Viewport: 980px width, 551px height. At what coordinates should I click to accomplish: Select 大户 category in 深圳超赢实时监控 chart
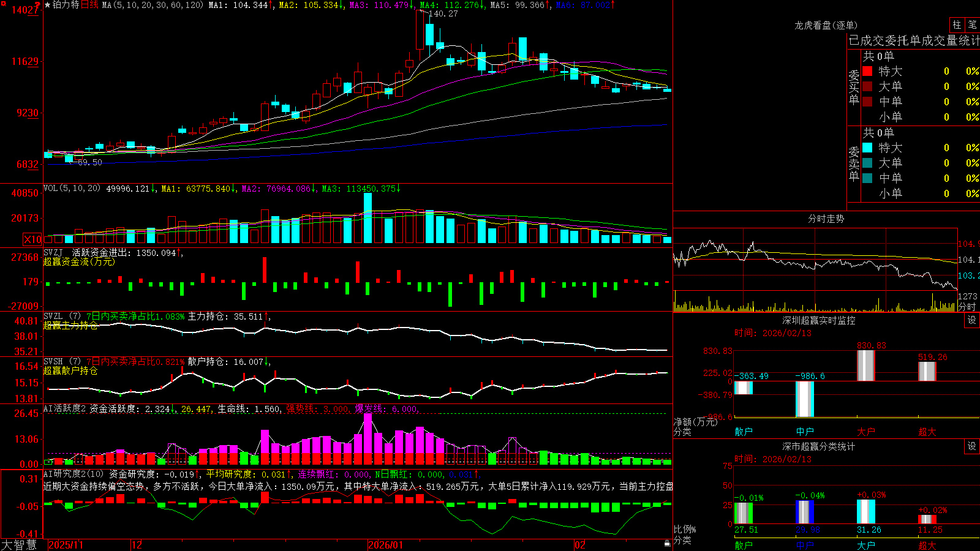tap(866, 432)
